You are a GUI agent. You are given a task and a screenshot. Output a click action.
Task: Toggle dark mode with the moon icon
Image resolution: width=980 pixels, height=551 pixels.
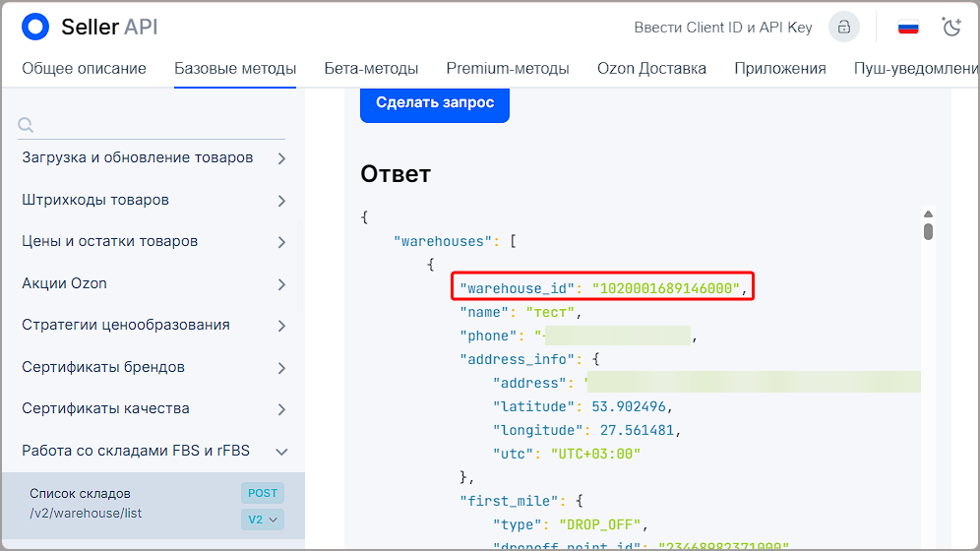(951, 28)
